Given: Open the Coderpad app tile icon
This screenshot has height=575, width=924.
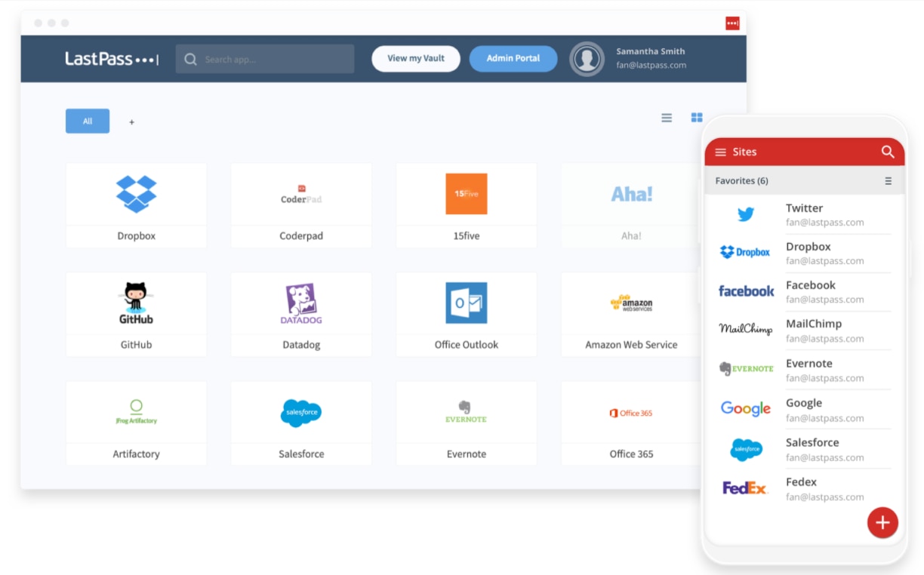Looking at the screenshot, I should click(301, 195).
